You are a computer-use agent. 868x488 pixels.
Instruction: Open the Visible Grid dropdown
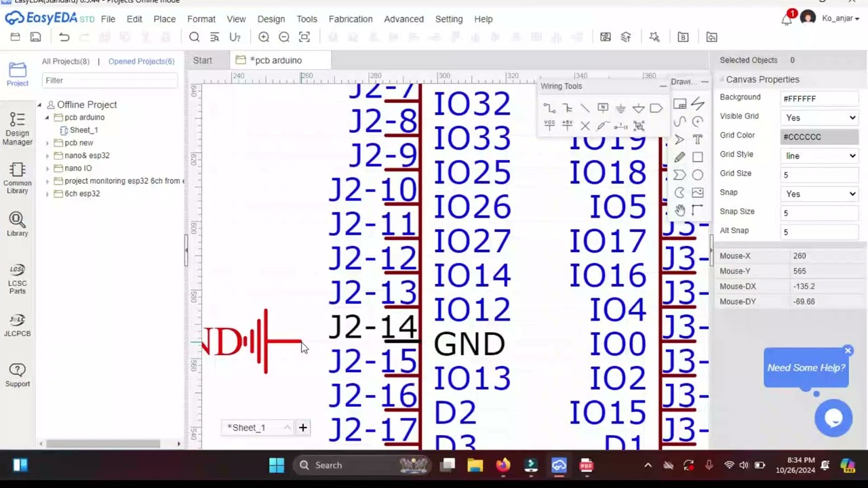click(820, 118)
